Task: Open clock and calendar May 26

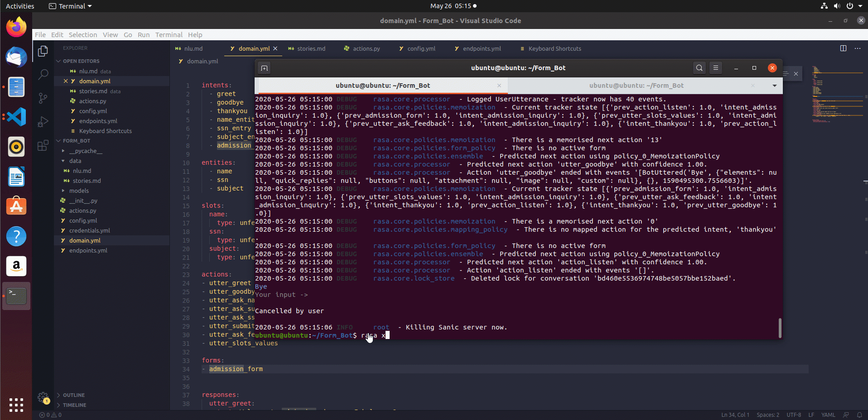Action: tap(453, 6)
